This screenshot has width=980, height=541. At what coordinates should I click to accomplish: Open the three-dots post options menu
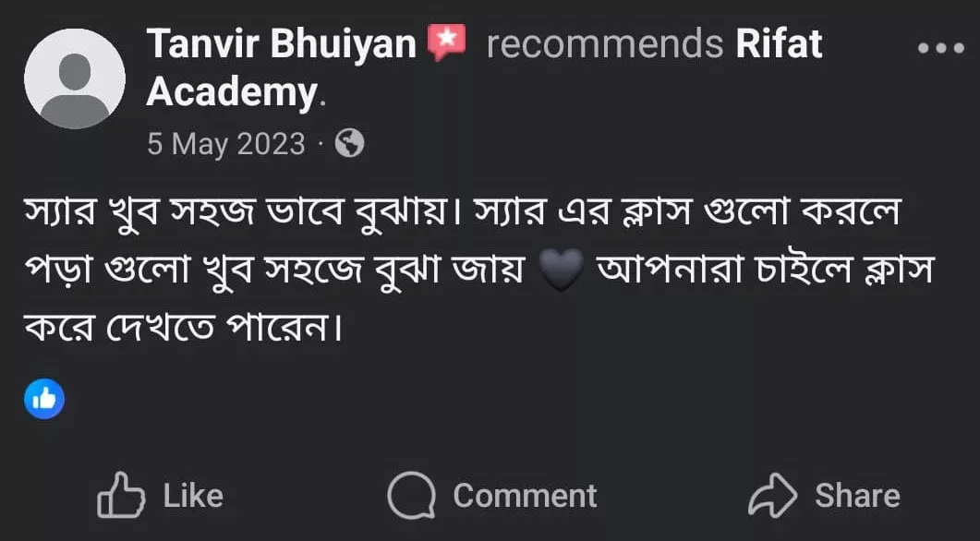(x=940, y=48)
